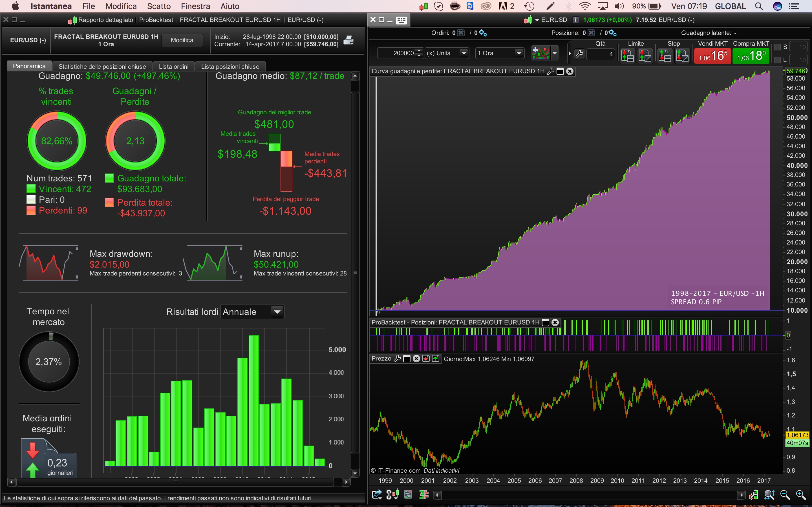Click the Modifica strategy button

click(182, 40)
